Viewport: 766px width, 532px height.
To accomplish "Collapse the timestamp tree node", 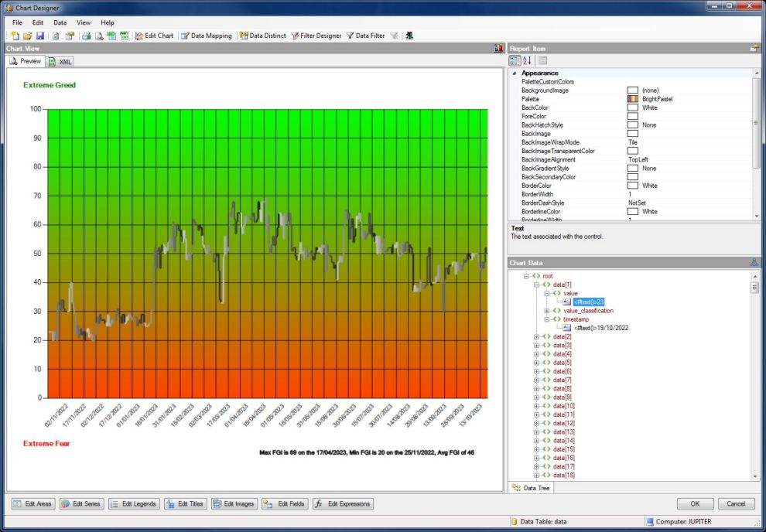I will [x=546, y=319].
